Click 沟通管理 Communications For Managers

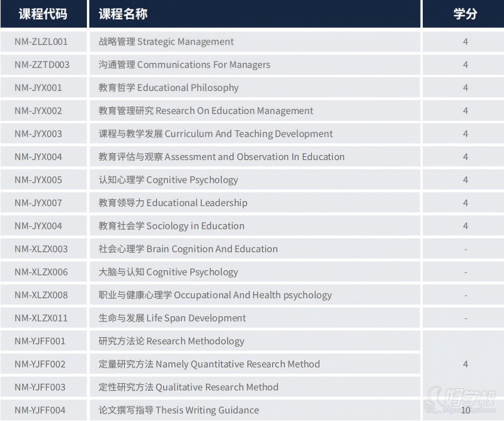(185, 65)
